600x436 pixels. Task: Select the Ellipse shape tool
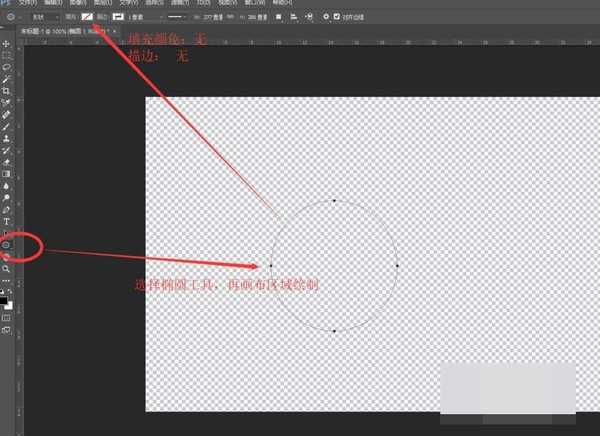coord(6,244)
